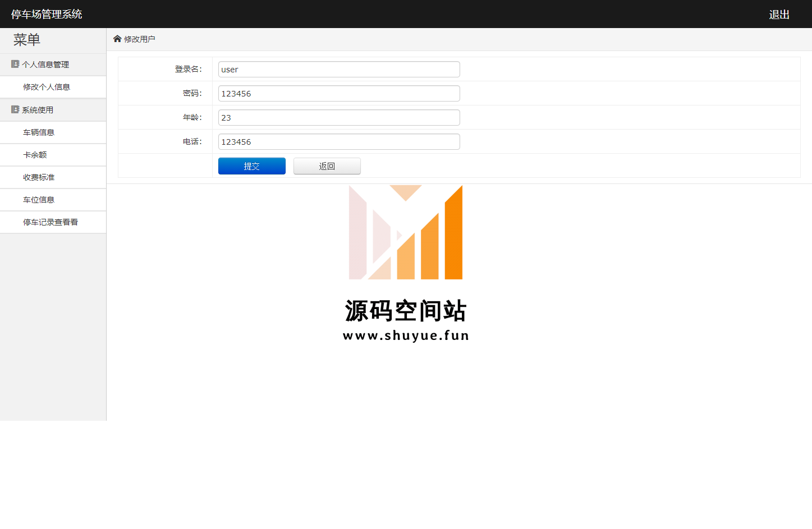View 停车记录查看看 in the sidebar
812x529 pixels.
pyautogui.click(x=53, y=222)
